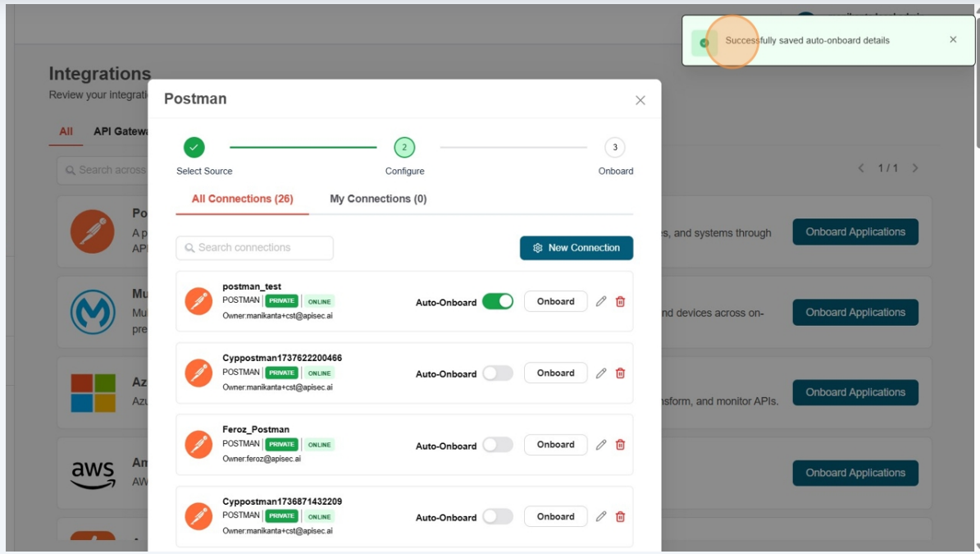The width and height of the screenshot is (980, 554).
Task: Click the Search connections input field
Action: (255, 248)
